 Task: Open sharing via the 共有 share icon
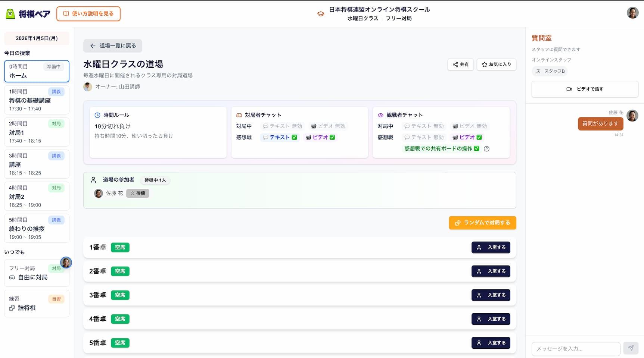click(x=456, y=65)
